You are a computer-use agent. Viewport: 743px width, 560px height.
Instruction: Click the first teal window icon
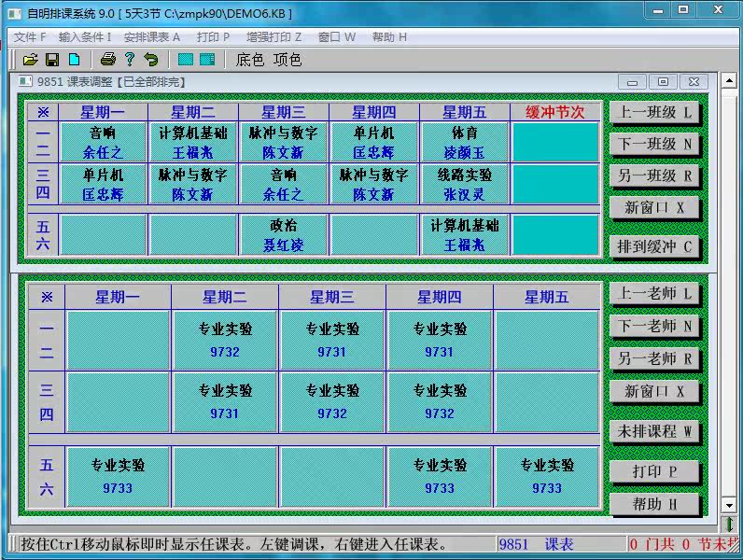[x=185, y=59]
